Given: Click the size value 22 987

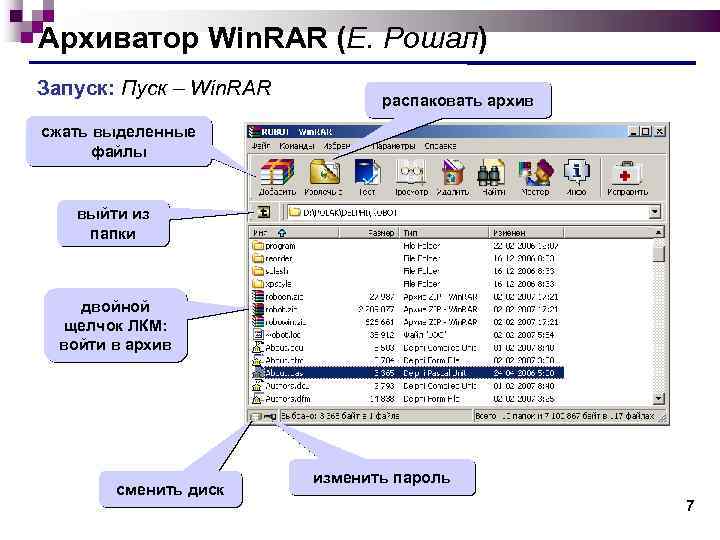Looking at the screenshot, I should pos(382,297).
